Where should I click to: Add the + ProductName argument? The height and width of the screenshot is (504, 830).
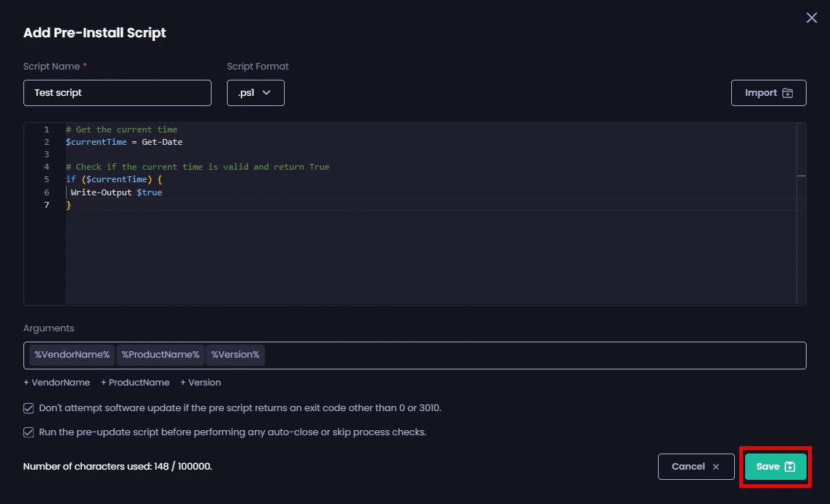point(135,383)
